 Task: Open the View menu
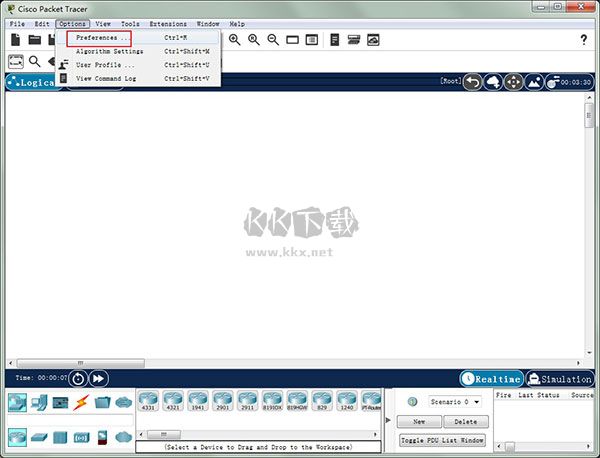(103, 24)
